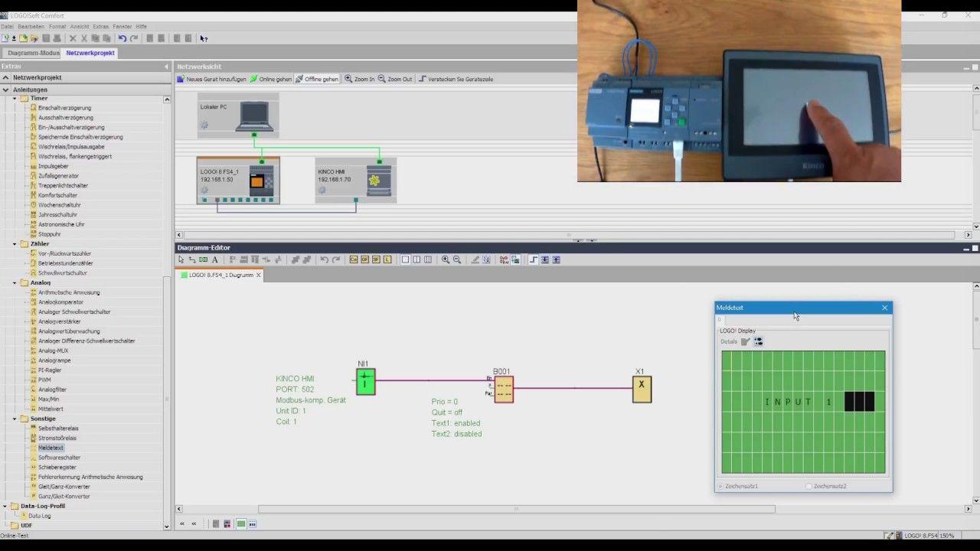Select the LOGO! 8.FS4_1 device
Viewport: 980px width, 551px height.
tap(238, 181)
